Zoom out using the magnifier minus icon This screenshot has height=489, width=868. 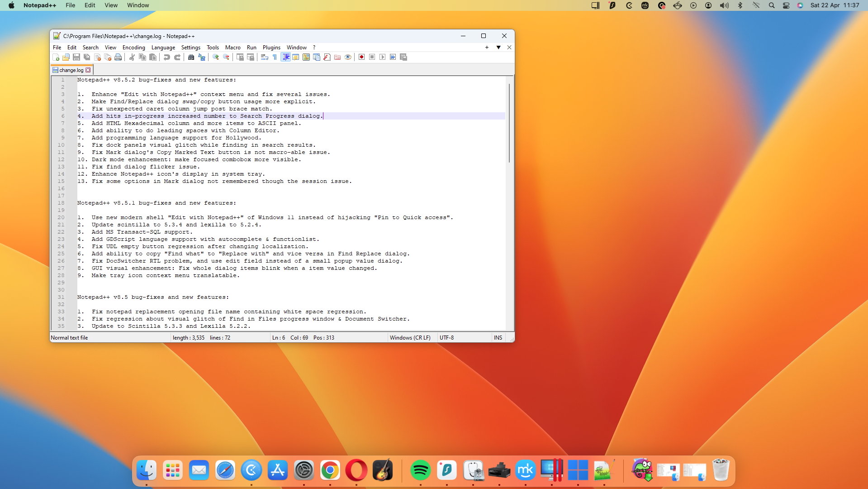(226, 57)
